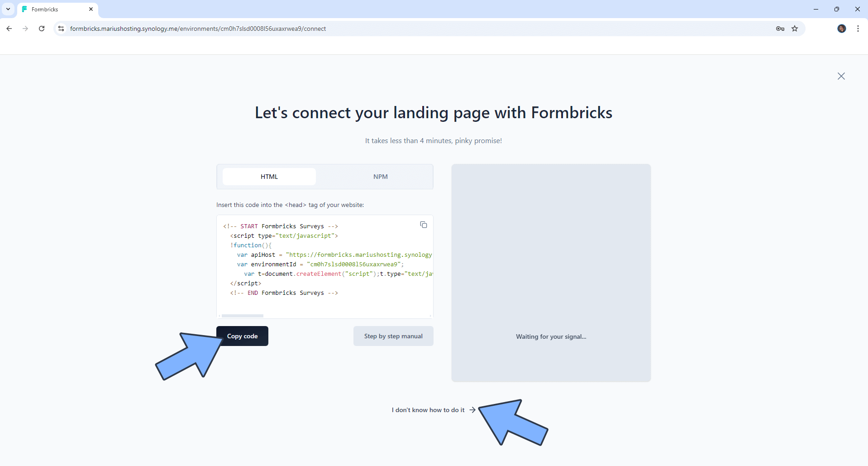Screen dimensions: 868x466
Task: Close the connect page with X icon
Action: (x=841, y=76)
